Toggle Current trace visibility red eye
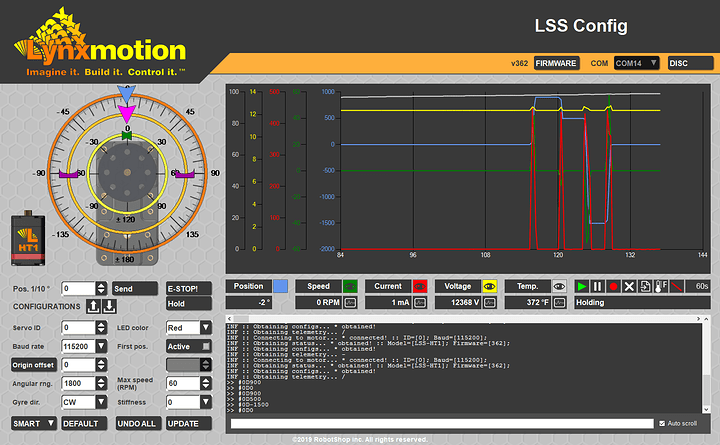 coord(420,287)
